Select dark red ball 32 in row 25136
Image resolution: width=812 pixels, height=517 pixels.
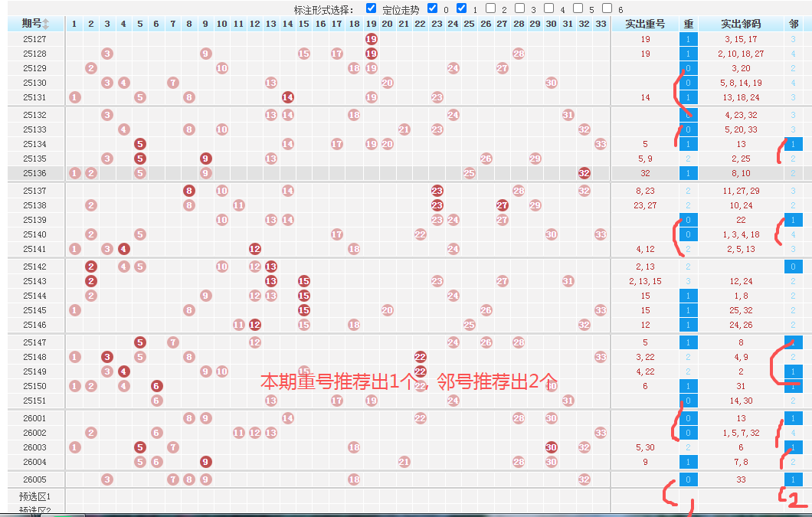584,173
